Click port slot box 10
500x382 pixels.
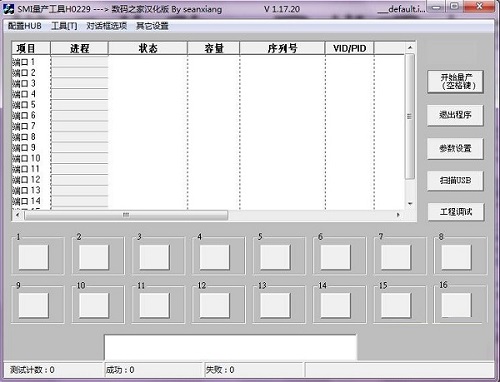point(94,305)
